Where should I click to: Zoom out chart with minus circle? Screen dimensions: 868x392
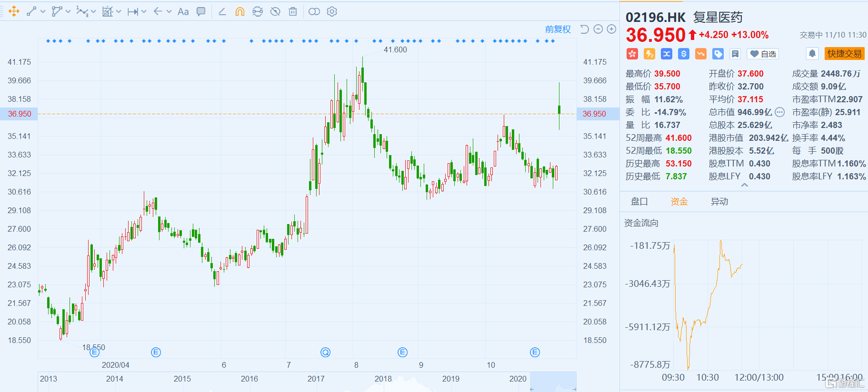click(x=599, y=29)
